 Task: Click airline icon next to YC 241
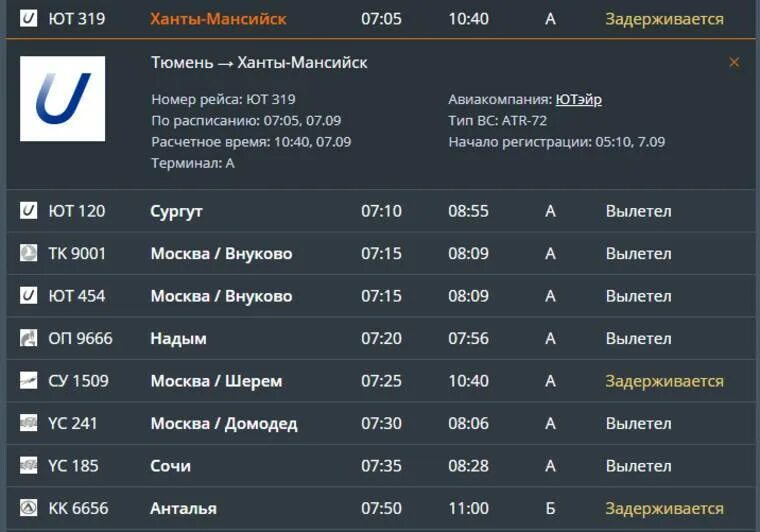click(x=28, y=423)
